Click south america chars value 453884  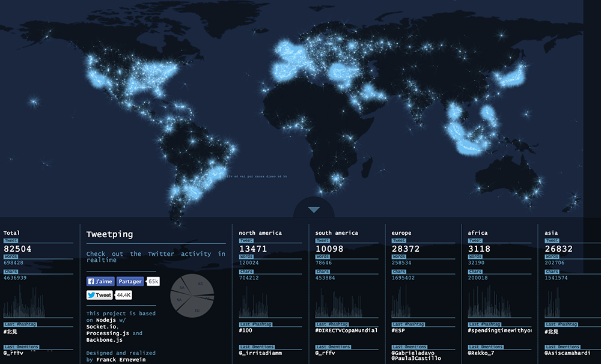pos(325,278)
